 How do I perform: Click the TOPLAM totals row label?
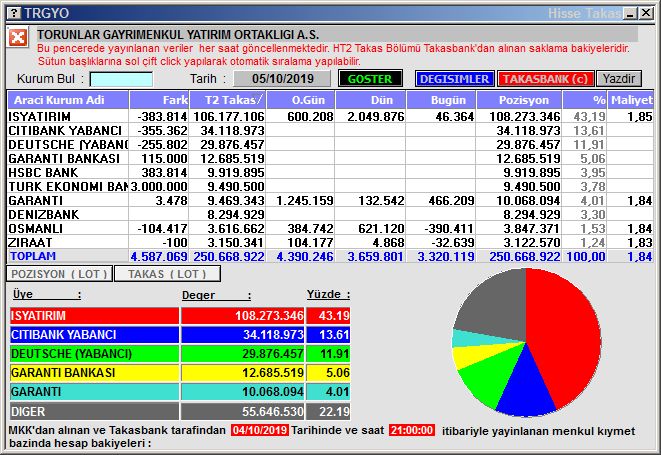[33, 256]
